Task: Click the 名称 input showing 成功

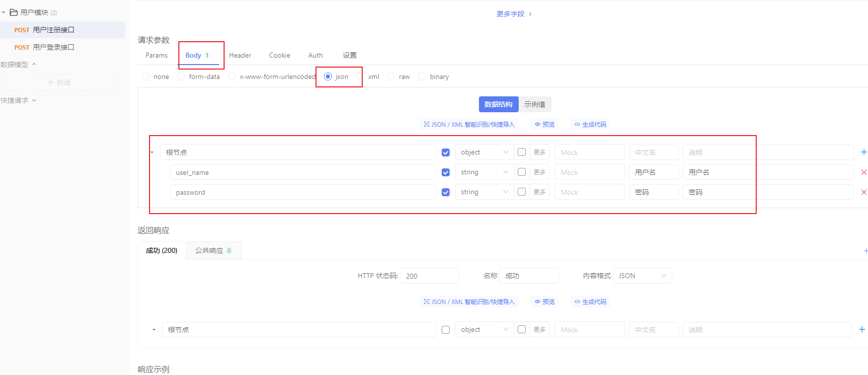Action: tap(529, 276)
